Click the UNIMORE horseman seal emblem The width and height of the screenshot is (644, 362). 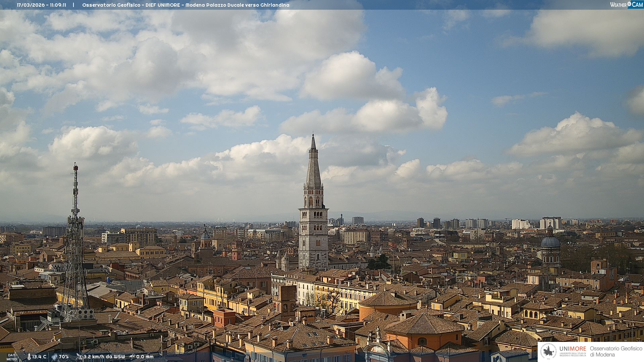[548, 352]
